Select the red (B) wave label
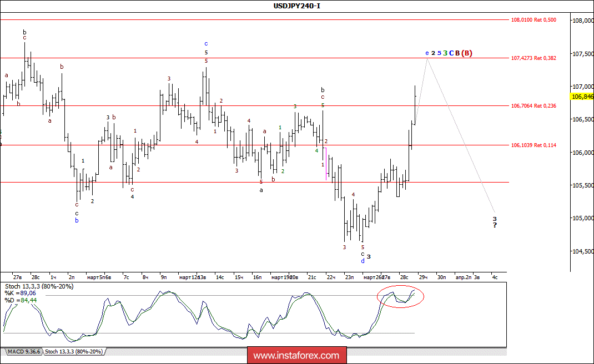594x364 pixels. click(x=467, y=53)
